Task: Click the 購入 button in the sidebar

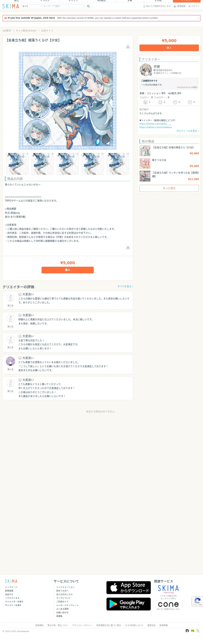Action: (x=169, y=48)
